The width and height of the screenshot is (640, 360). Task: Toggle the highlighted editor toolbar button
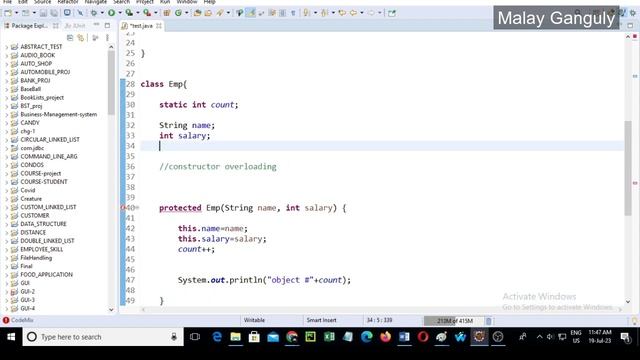click(251, 13)
